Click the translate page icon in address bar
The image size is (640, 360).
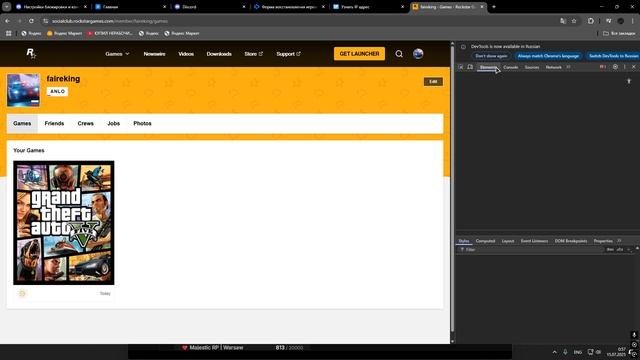click(563, 21)
